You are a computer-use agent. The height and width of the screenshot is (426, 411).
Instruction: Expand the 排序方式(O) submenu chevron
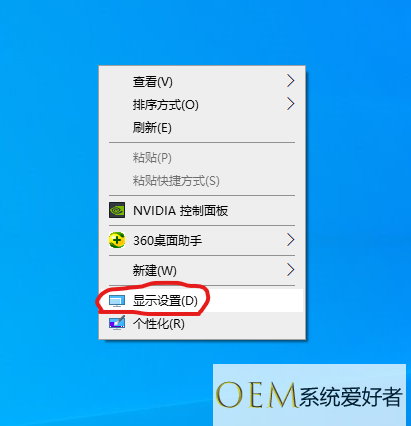(291, 104)
